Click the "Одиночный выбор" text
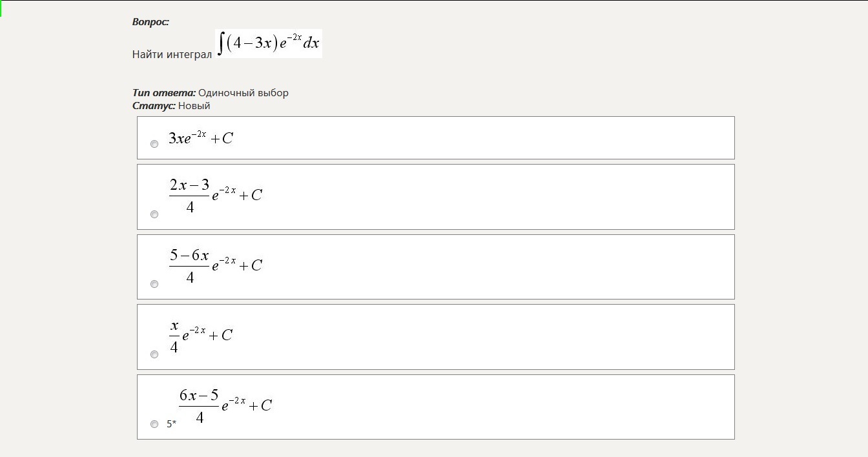 pos(243,93)
